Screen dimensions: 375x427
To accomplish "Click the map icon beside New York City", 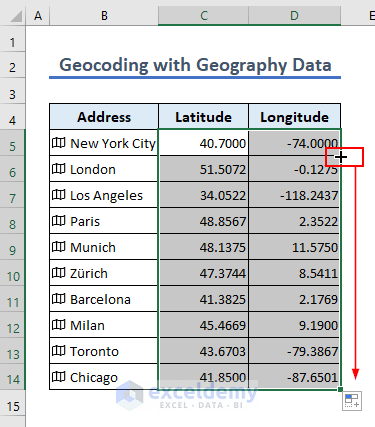I will click(x=59, y=143).
